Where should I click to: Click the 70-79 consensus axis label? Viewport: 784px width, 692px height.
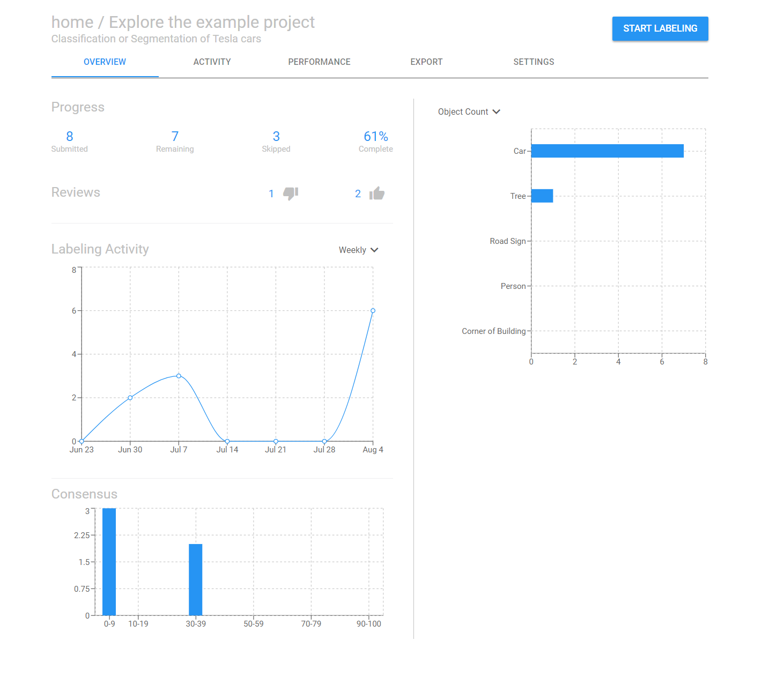[311, 624]
